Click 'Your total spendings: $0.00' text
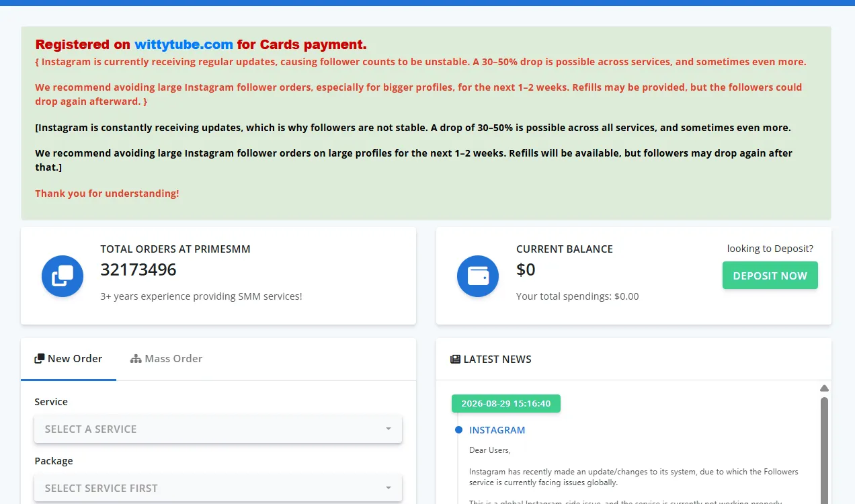855x504 pixels. 577,296
